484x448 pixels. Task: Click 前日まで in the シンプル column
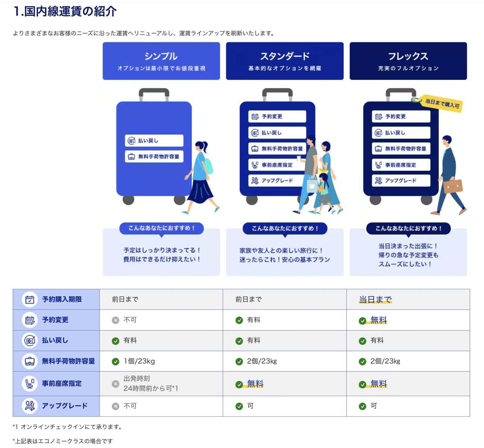(x=125, y=299)
